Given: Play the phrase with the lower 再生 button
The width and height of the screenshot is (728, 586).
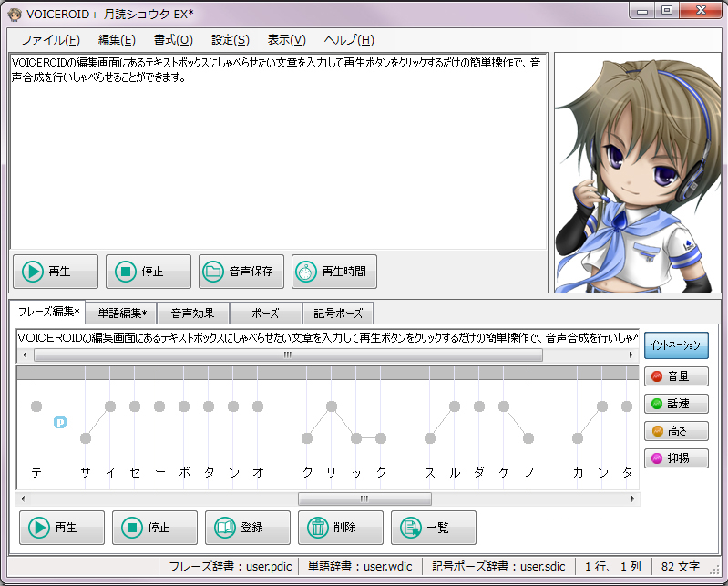Looking at the screenshot, I should [62, 528].
